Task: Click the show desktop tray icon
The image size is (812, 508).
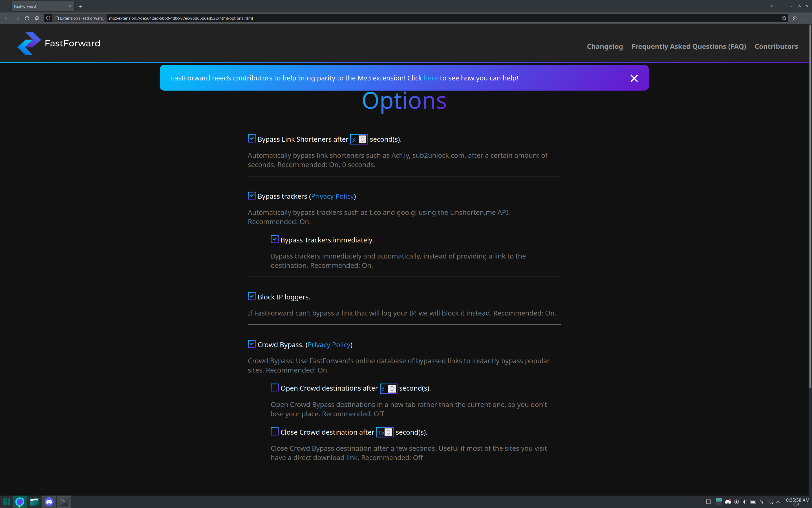Action: [708, 502]
